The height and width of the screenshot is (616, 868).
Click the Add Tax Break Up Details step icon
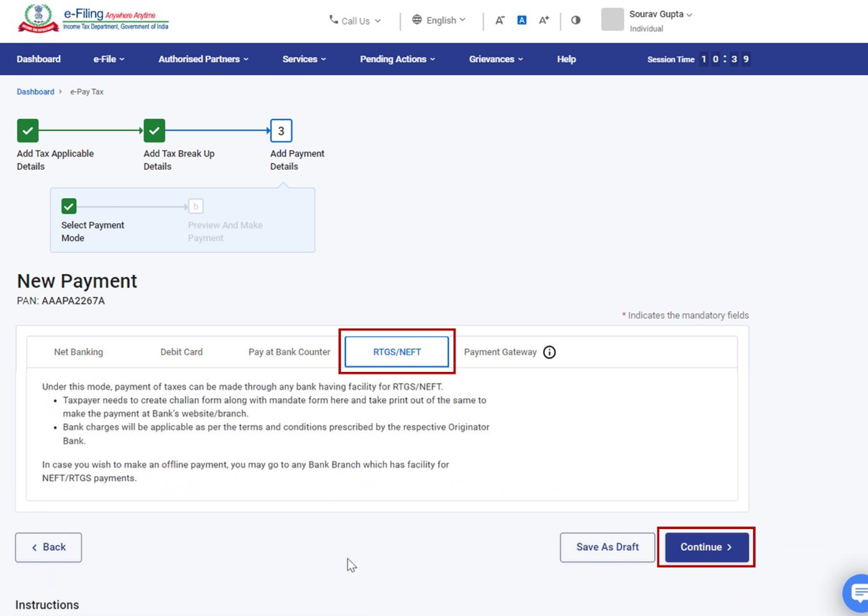[154, 130]
